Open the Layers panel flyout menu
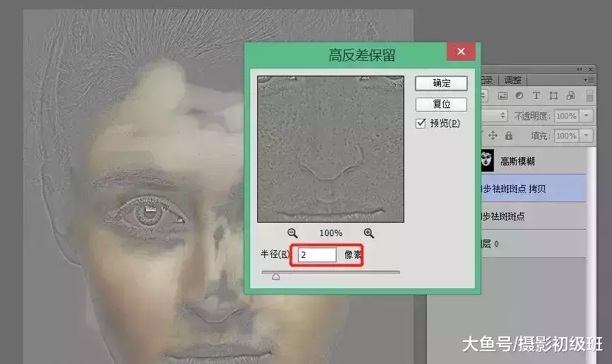Screen dimensions: 612x364 [589, 80]
